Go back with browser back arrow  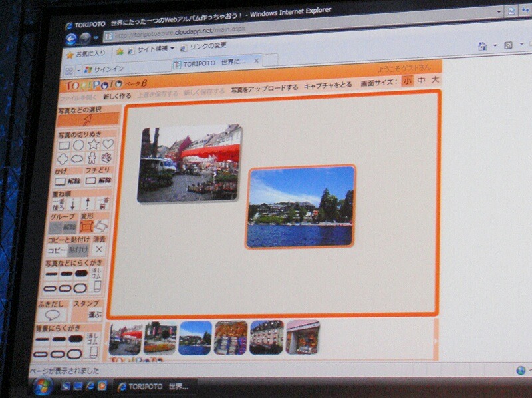pos(71,39)
